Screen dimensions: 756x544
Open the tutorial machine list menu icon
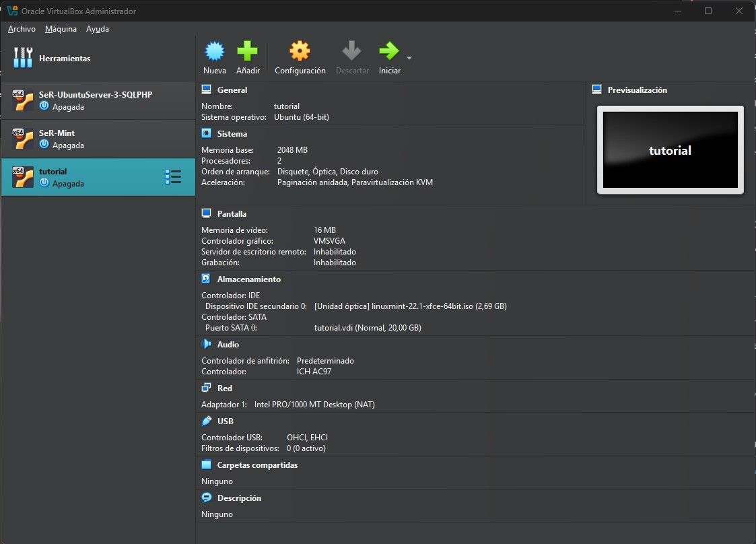pyautogui.click(x=172, y=177)
